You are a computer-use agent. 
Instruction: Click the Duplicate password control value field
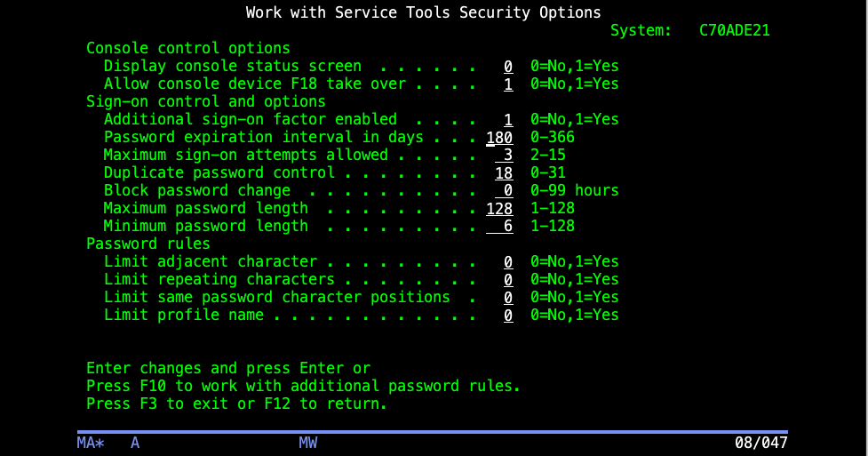[x=504, y=172]
